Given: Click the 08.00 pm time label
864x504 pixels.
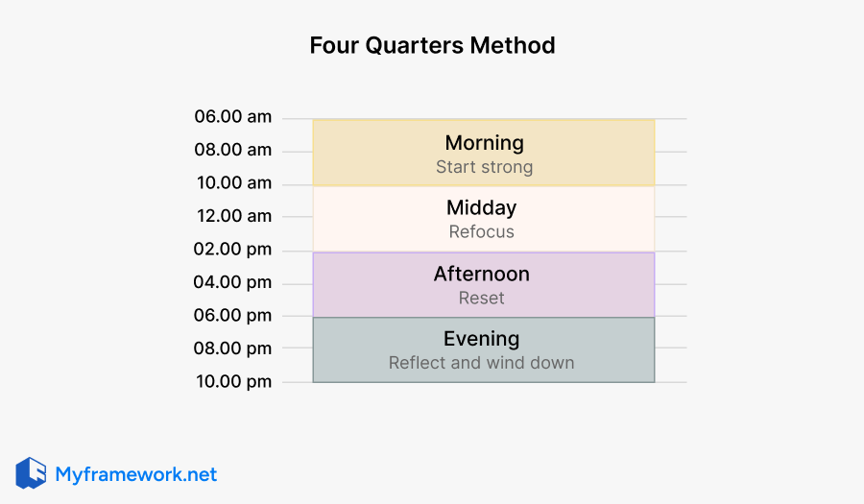Looking at the screenshot, I should [x=233, y=348].
